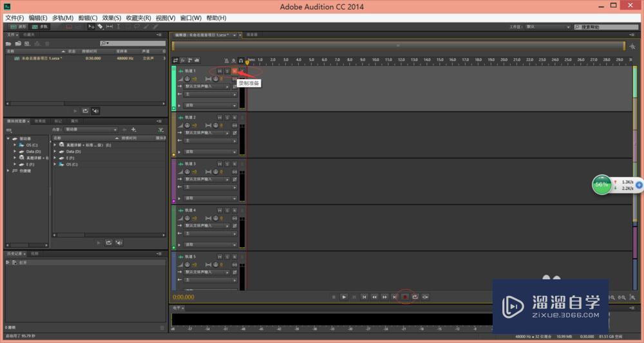Open Track 1 output dropdown 主
The image size is (644, 343).
pyautogui.click(x=211, y=95)
